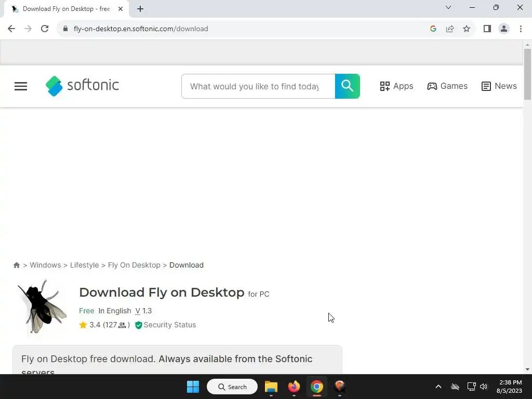Open the taskbar clock and date
Image resolution: width=532 pixels, height=399 pixels.
coord(510,387)
